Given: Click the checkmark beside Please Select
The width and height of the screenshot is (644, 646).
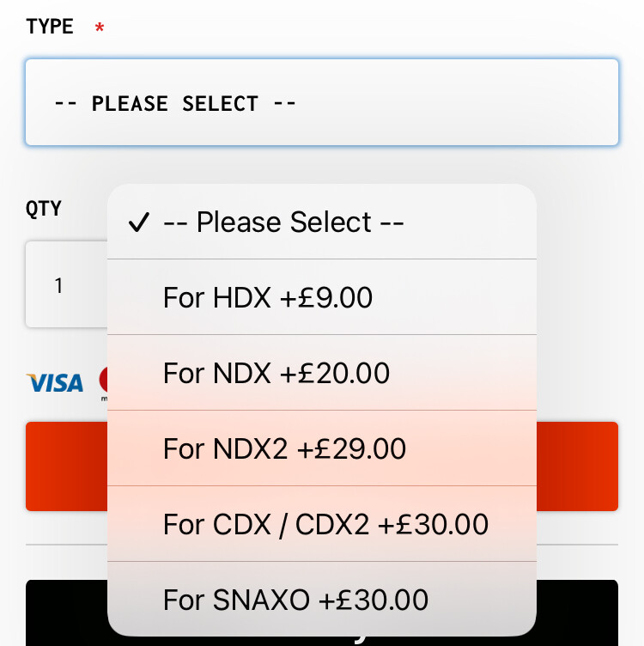Looking at the screenshot, I should tap(137, 223).
